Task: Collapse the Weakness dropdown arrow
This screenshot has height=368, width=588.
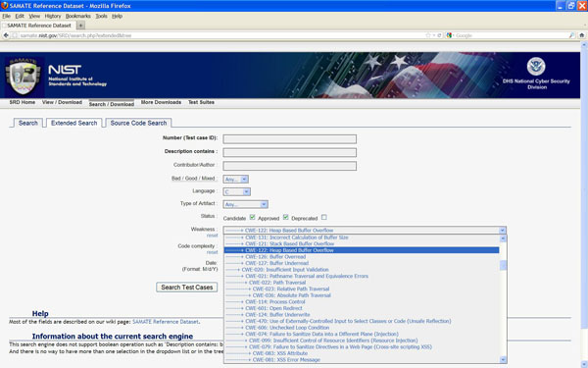Action: [503, 231]
